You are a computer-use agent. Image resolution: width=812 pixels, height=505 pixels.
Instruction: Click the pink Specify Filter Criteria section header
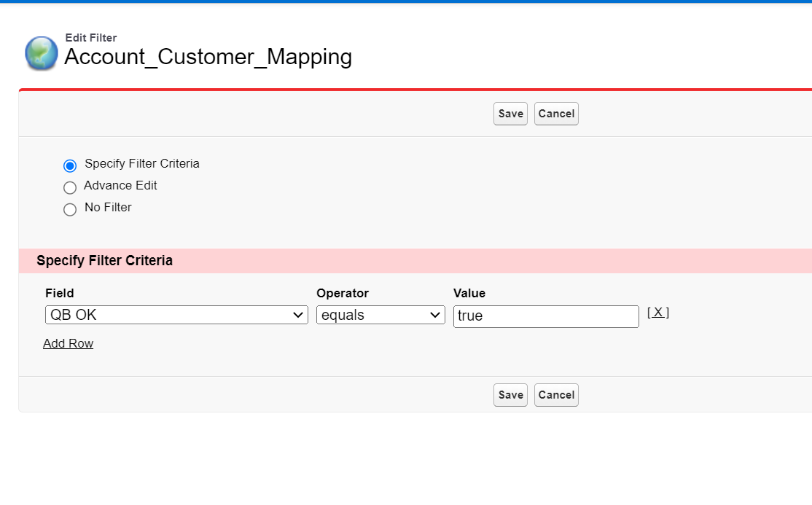point(104,260)
